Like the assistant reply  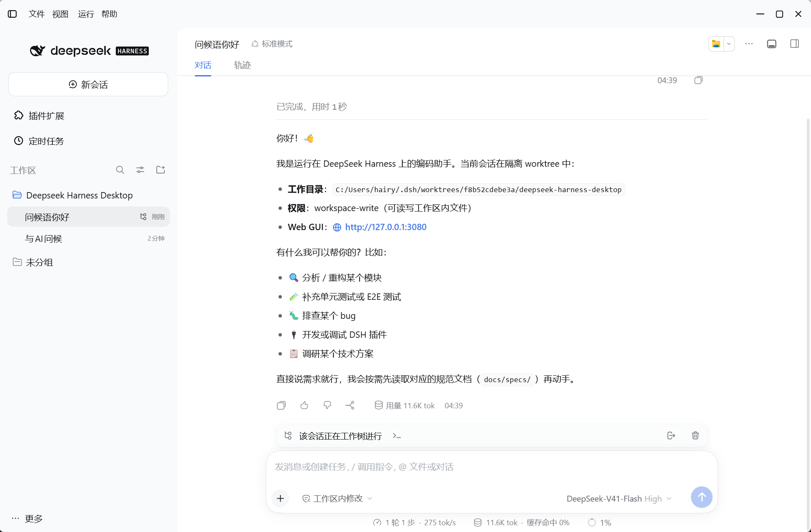tap(304, 405)
